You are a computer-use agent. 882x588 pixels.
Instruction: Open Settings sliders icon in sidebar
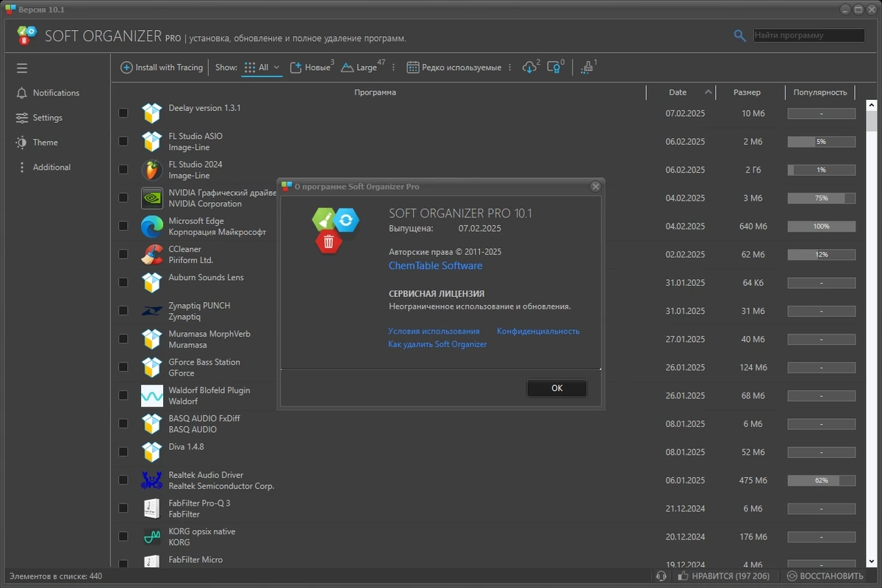[21, 118]
